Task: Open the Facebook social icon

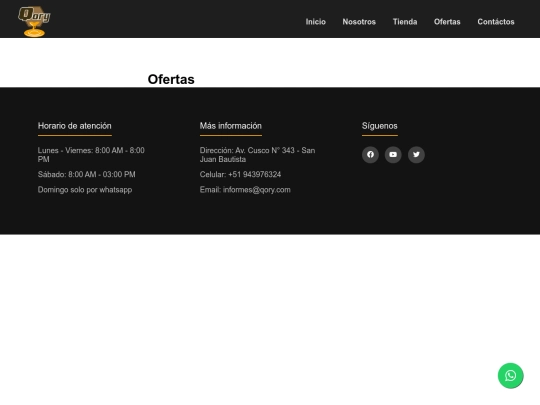Action: (x=370, y=155)
